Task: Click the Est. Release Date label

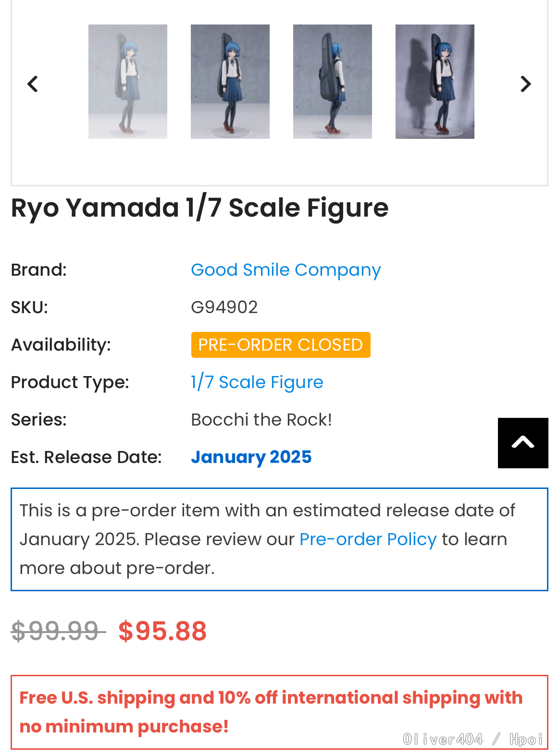Action: (x=87, y=457)
